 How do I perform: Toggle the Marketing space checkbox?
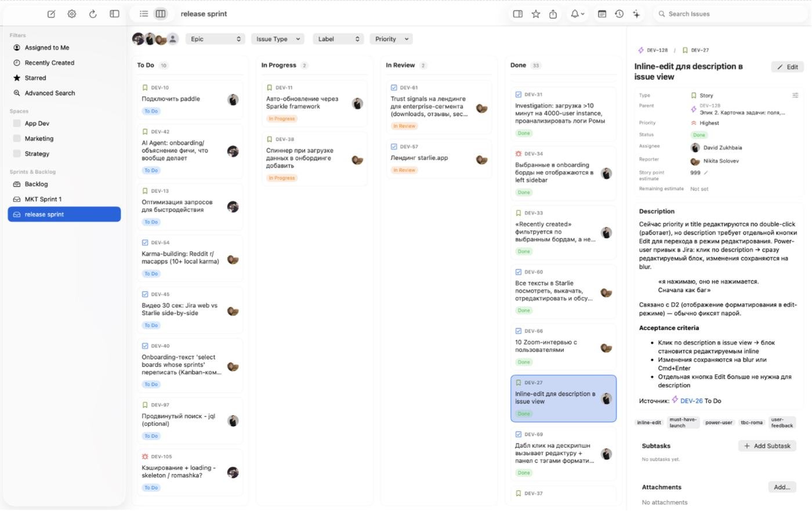tap(17, 139)
